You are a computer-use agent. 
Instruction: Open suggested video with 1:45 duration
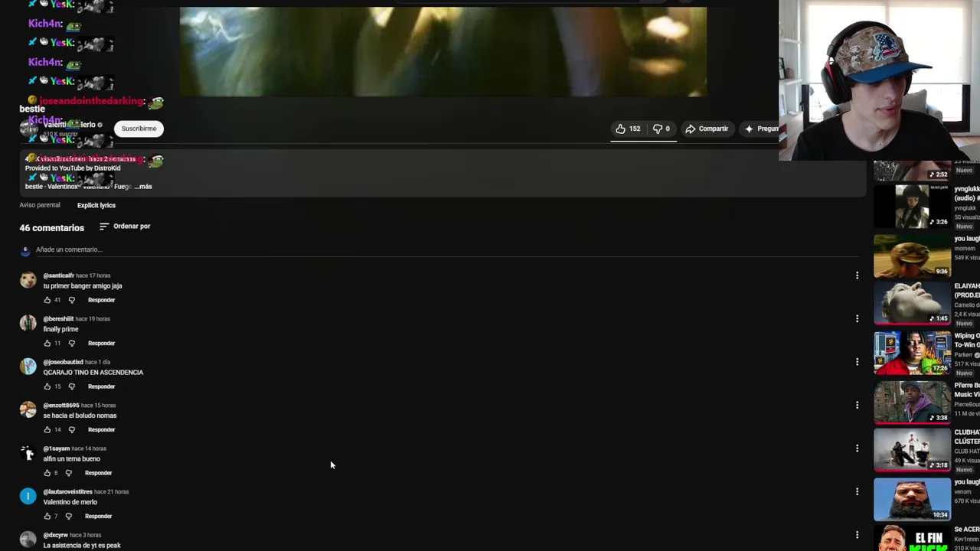[x=912, y=305]
